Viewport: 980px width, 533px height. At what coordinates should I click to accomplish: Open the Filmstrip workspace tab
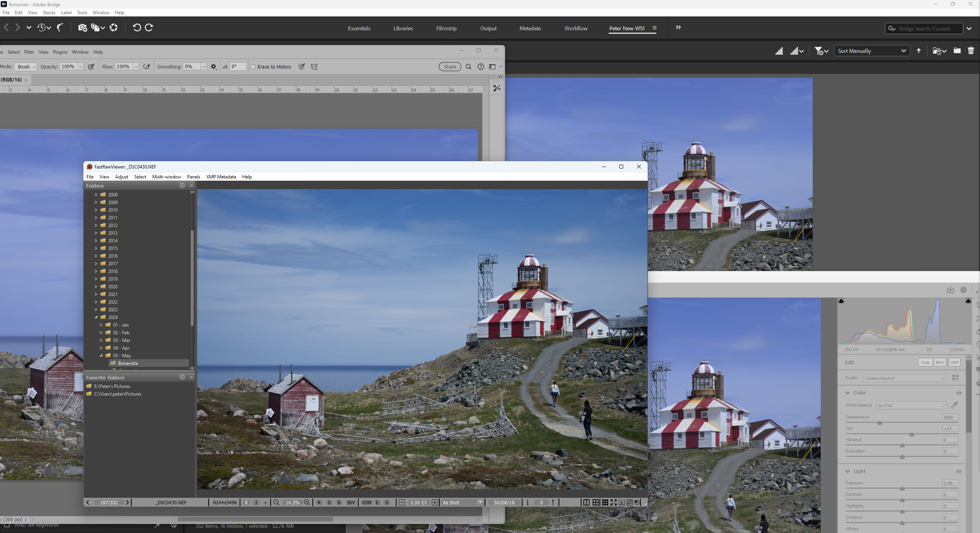446,28
